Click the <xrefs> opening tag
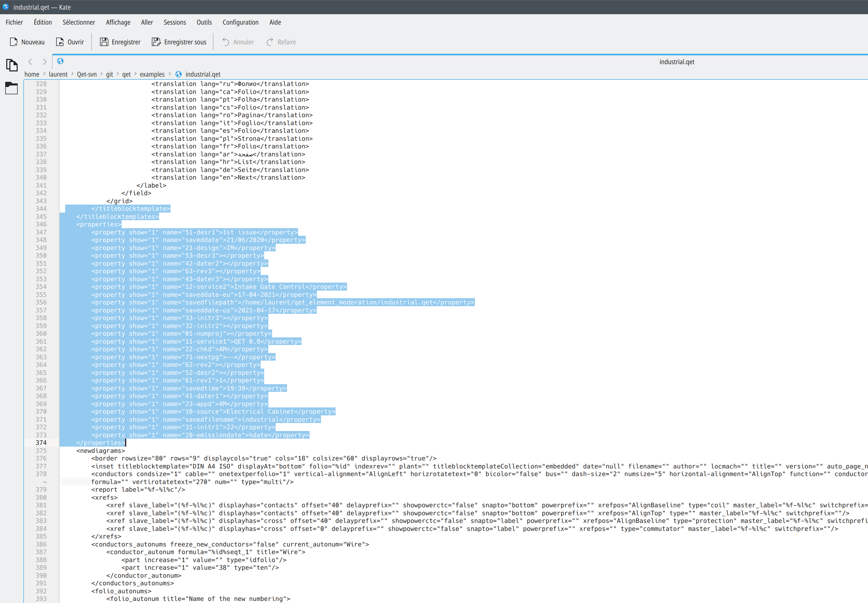 (x=104, y=498)
